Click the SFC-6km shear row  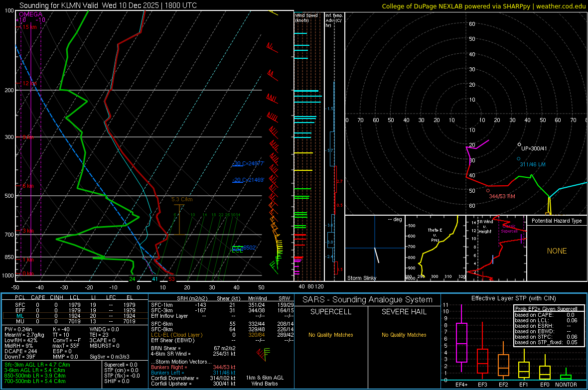(x=222, y=324)
